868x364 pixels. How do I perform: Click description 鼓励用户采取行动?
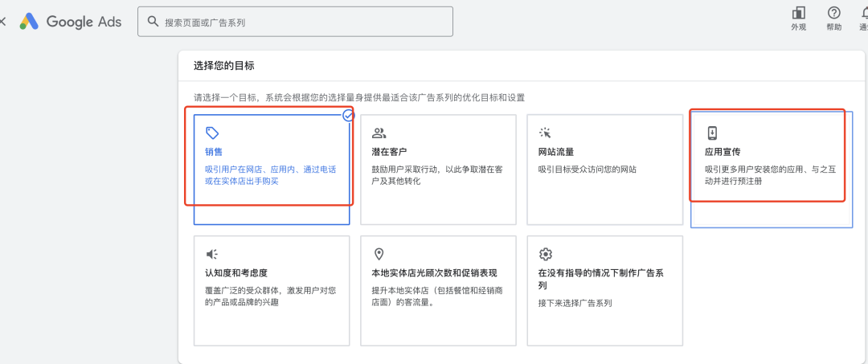pyautogui.click(x=437, y=175)
